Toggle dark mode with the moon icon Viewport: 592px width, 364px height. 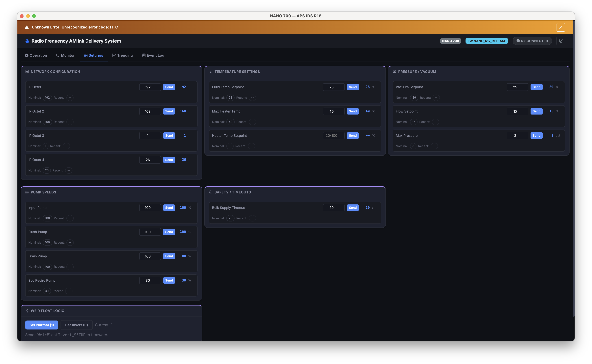(561, 41)
